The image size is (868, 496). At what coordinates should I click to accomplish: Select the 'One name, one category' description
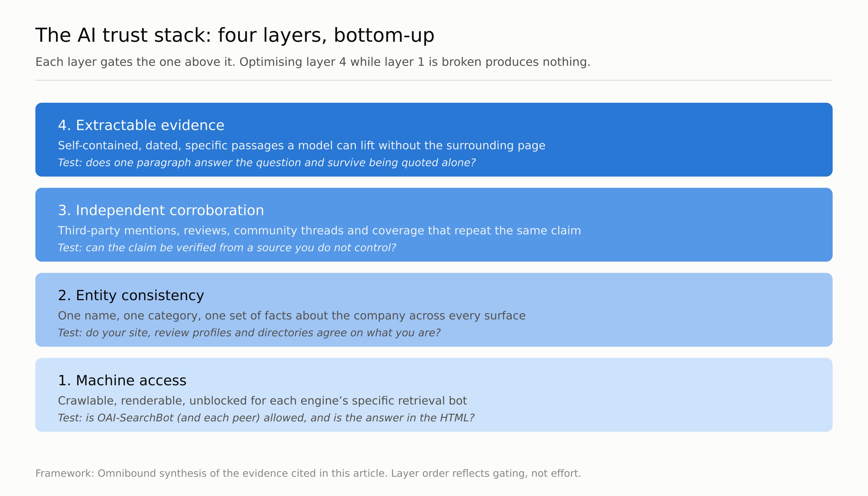pyautogui.click(x=291, y=316)
